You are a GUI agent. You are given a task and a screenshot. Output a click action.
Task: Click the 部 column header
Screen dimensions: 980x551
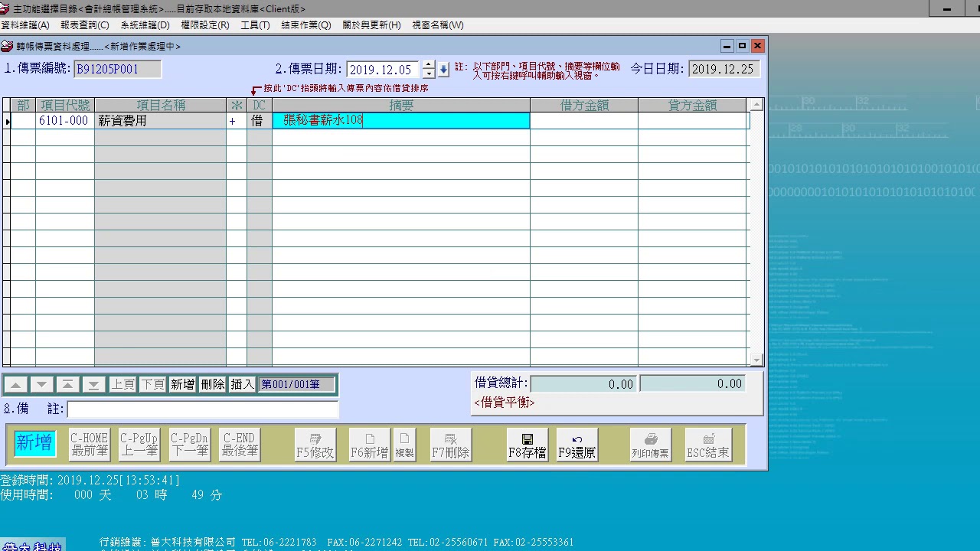click(x=23, y=106)
